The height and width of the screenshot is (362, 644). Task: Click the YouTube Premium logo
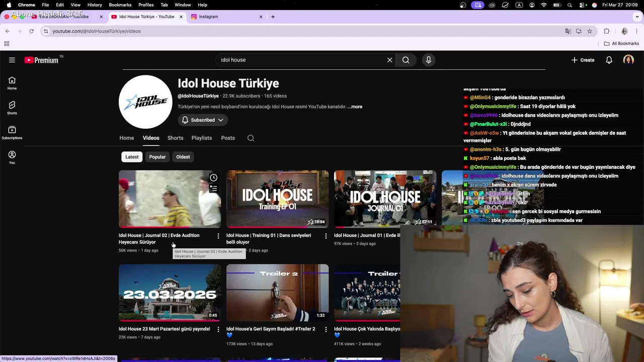coord(41,60)
